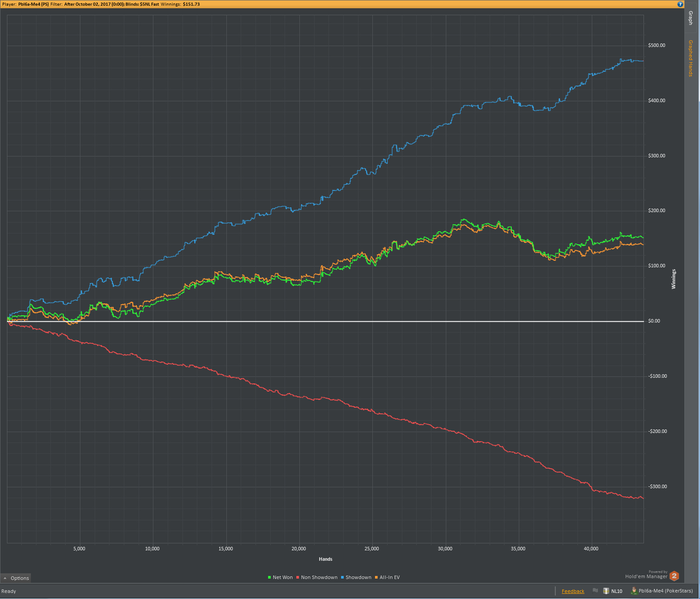The height and width of the screenshot is (599, 700).
Task: Click the blue filter icon in the orange bar
Action: coord(680,4)
